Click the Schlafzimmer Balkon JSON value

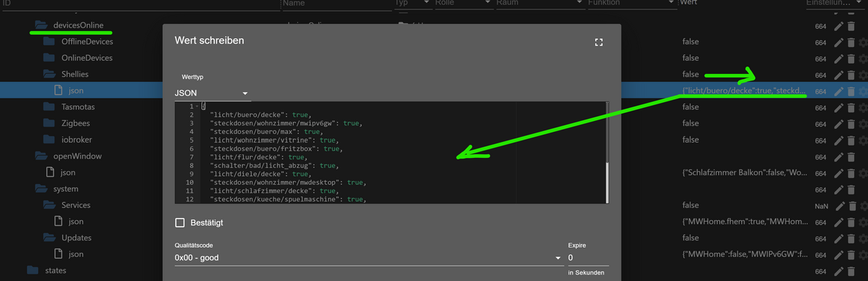(744, 173)
